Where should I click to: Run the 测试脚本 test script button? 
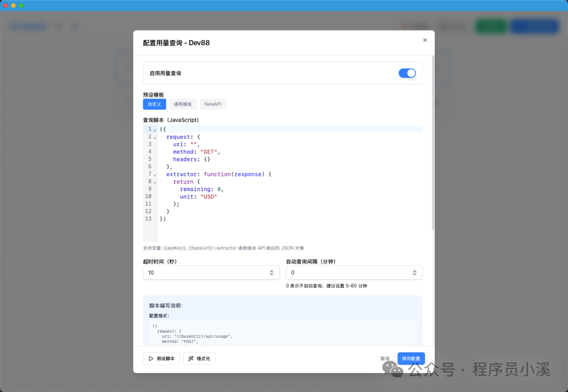point(161,358)
